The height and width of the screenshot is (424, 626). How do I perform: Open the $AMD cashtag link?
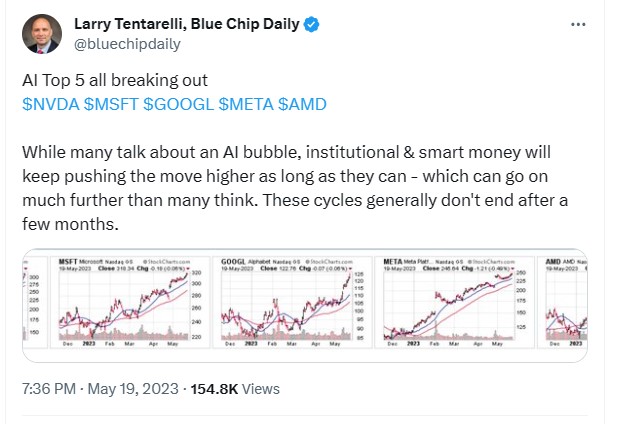[302, 104]
